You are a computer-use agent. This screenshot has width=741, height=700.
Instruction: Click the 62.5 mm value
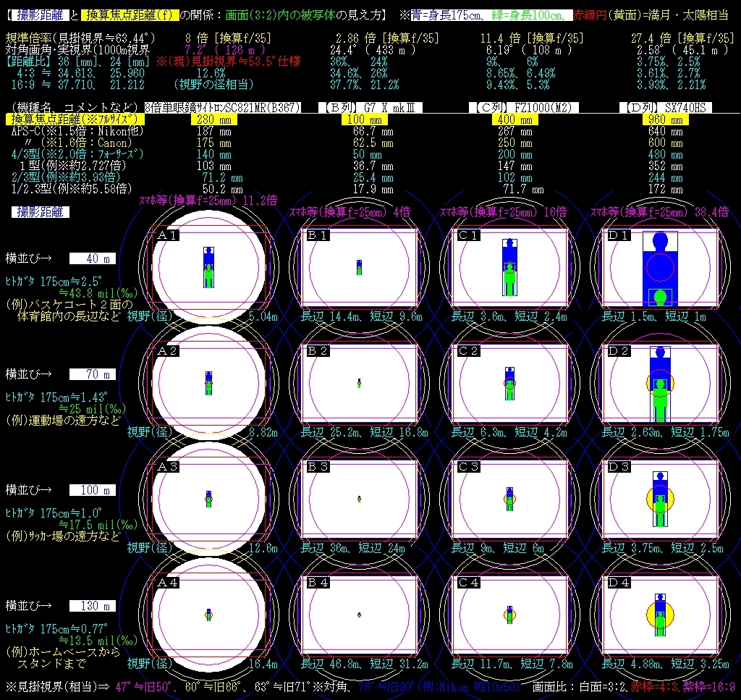coord(373,143)
